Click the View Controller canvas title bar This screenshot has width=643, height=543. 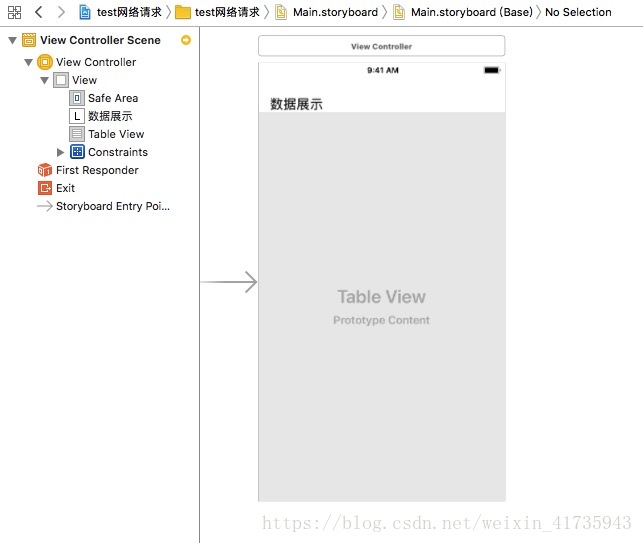click(381, 46)
